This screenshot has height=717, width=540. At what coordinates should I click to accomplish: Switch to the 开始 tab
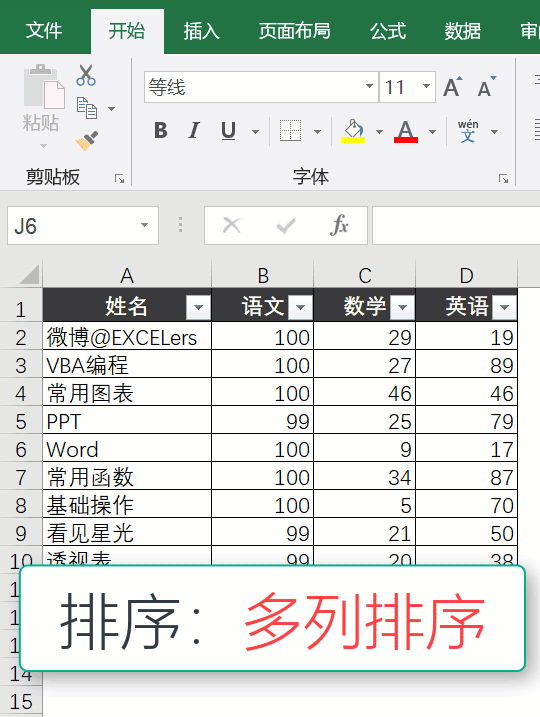127,31
